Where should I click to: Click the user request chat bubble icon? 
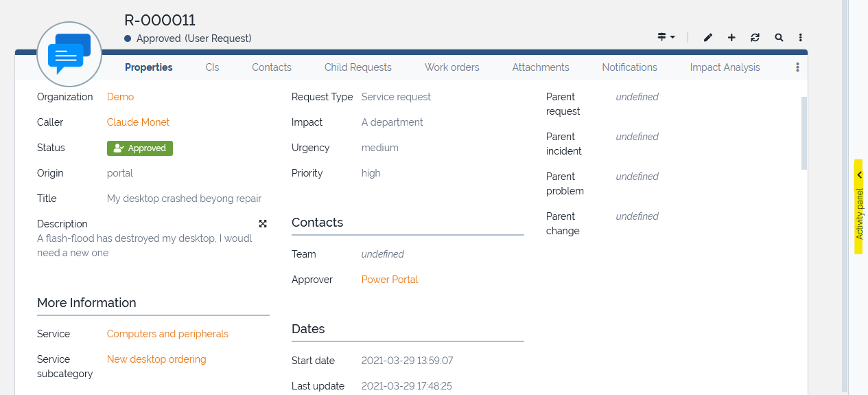[69, 54]
